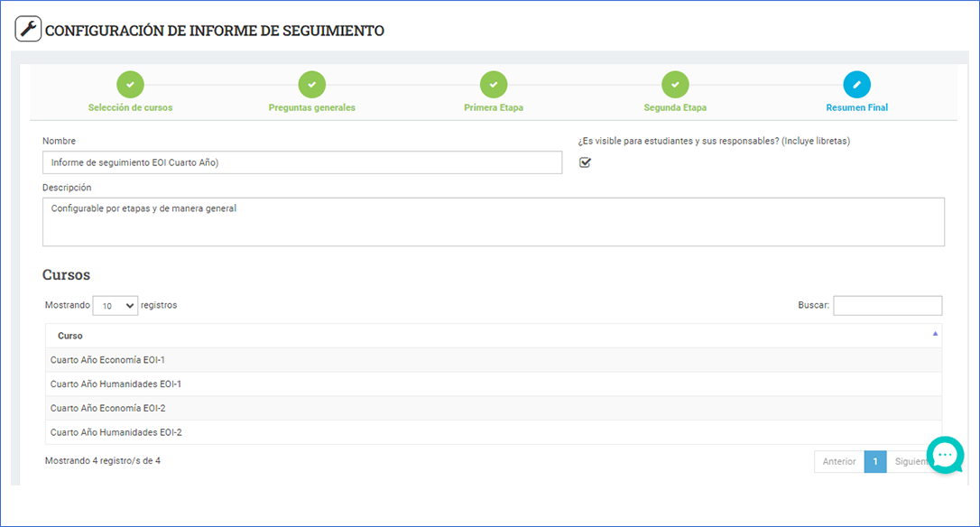Image resolution: width=980 pixels, height=527 pixels.
Task: Open the Mostrando registros count dropdown
Action: [x=116, y=306]
